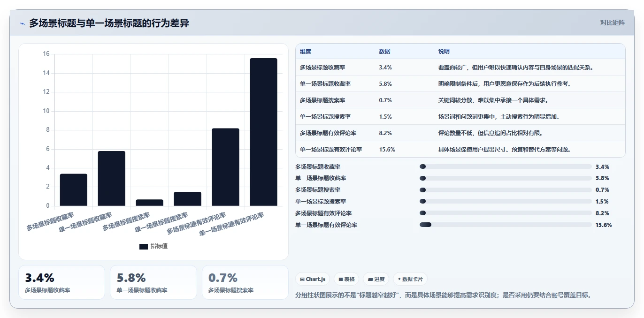Select the Chart.js tag chip
644x318 pixels.
coord(313,279)
